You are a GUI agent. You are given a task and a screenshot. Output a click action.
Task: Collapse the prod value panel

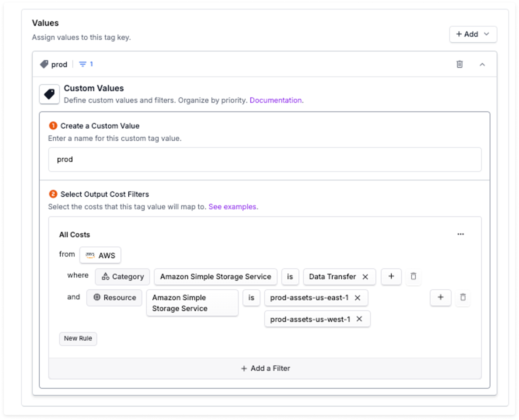pyautogui.click(x=482, y=64)
